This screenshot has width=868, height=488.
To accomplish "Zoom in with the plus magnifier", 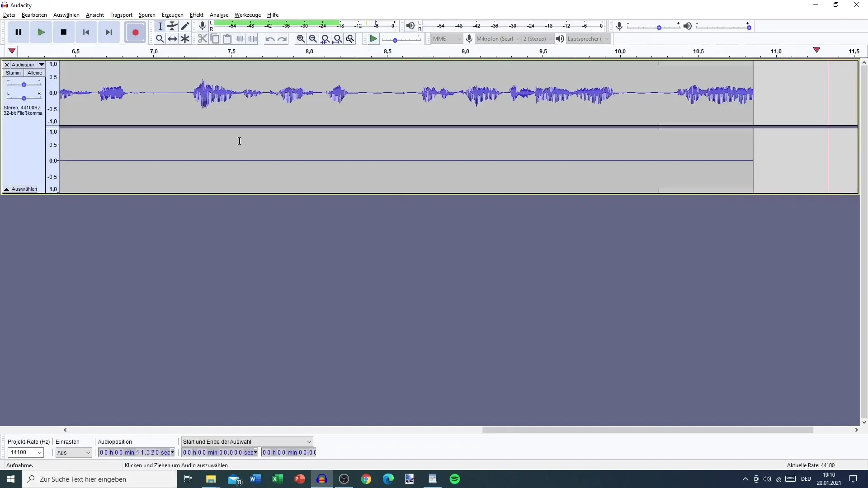I will (x=301, y=39).
